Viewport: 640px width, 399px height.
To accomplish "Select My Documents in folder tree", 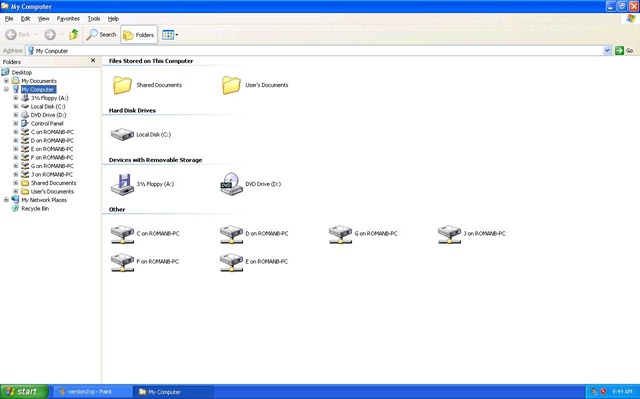I will [39, 81].
